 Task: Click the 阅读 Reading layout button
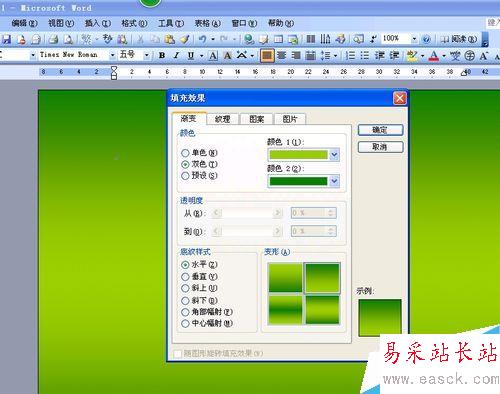click(459, 39)
